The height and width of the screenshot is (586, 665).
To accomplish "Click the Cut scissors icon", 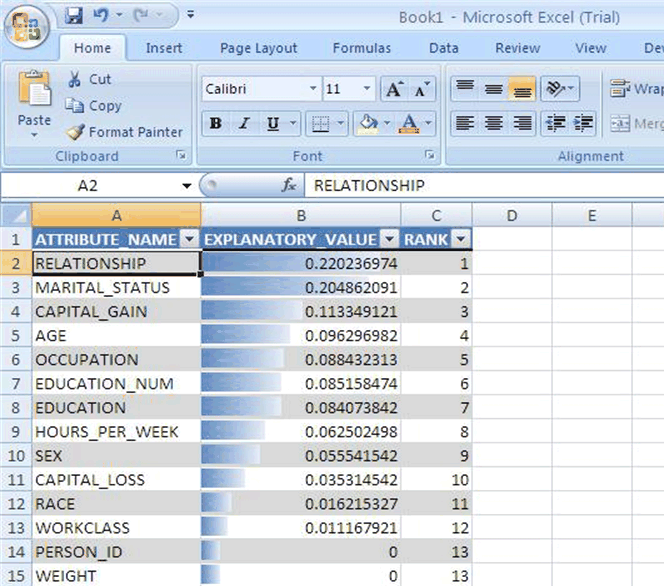I will 75,79.
